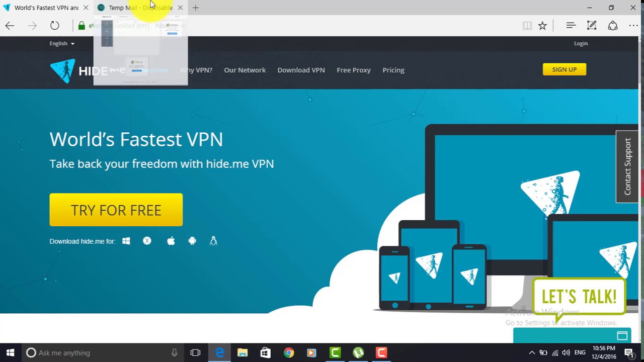Open File Explorer from taskbar
Image resolution: width=644 pixels, height=362 pixels.
pyautogui.click(x=243, y=353)
